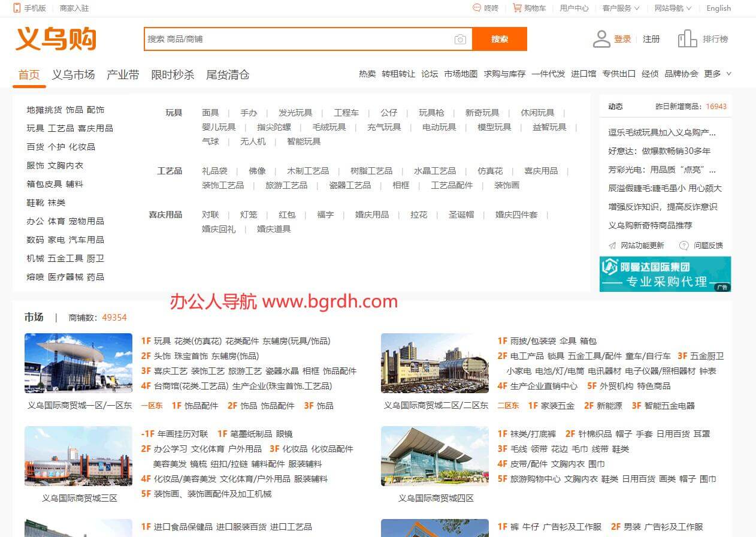Screen dimensions: 756x537
Task: Click the camera icon for image search
Action: pos(460,39)
